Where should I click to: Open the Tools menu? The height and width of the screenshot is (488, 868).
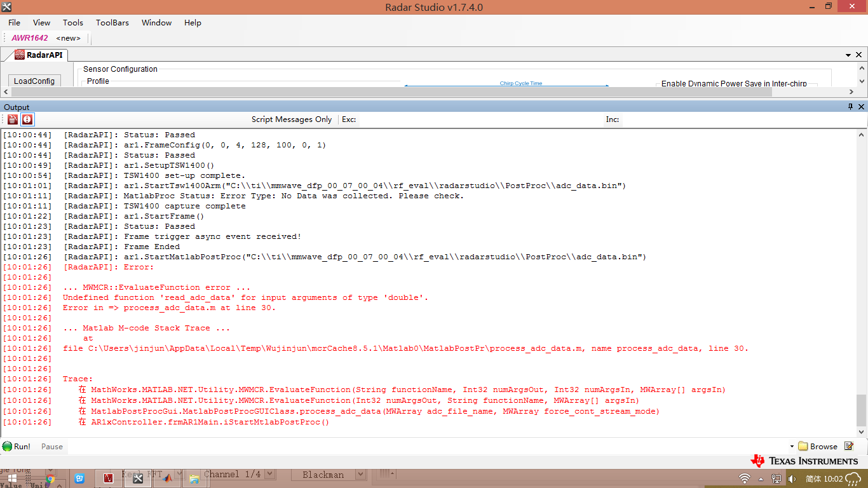point(73,22)
